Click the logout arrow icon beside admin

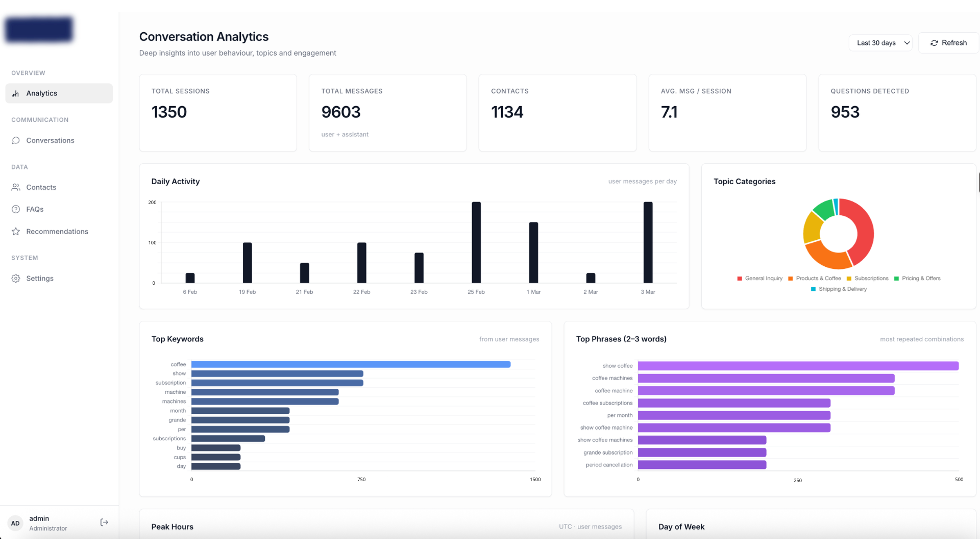tap(104, 522)
